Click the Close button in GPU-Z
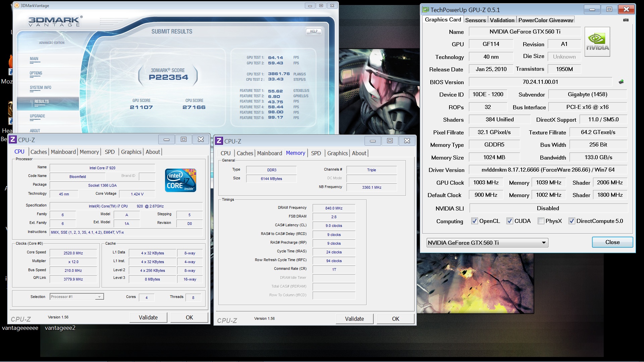This screenshot has width=644, height=362. pyautogui.click(x=612, y=242)
